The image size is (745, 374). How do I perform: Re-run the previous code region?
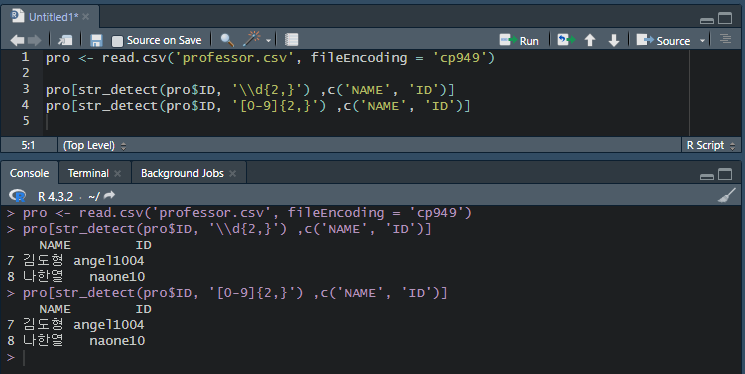pyautogui.click(x=565, y=40)
